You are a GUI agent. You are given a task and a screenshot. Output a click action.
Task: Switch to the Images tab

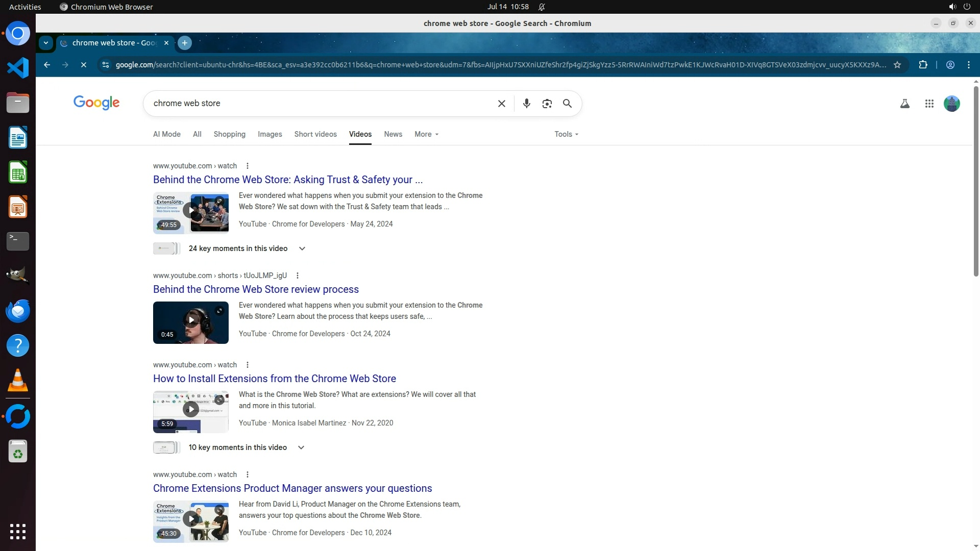point(269,134)
